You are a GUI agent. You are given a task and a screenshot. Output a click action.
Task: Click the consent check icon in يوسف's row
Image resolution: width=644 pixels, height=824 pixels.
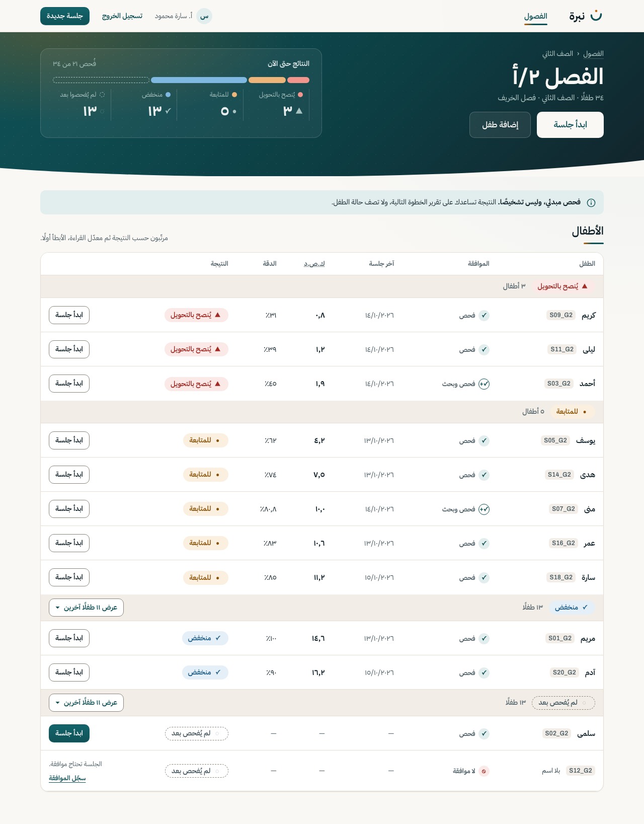tap(484, 441)
